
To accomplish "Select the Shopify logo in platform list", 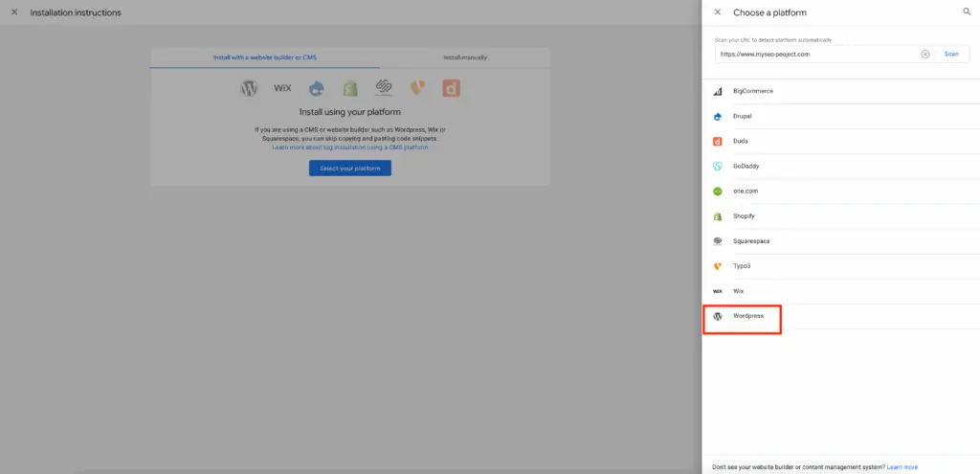I will point(718,216).
